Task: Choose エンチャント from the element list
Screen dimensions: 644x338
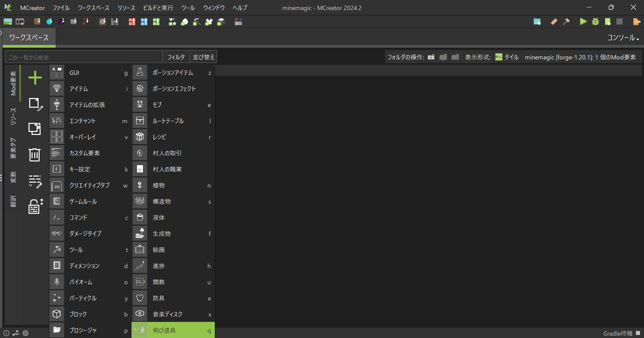Action: [90, 121]
